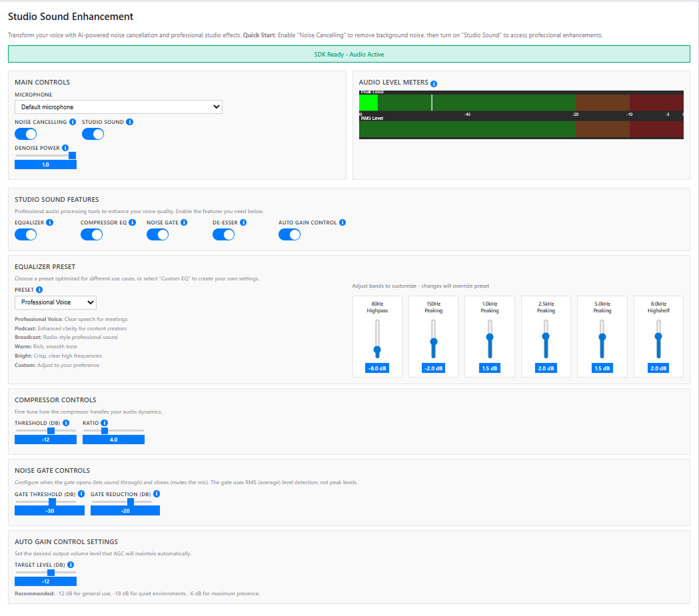Click the -2.0 dB value under 150Hz

pos(433,368)
